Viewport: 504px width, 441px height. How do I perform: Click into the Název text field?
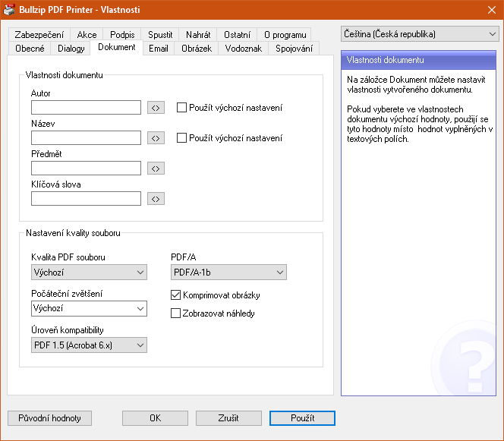tap(86, 138)
